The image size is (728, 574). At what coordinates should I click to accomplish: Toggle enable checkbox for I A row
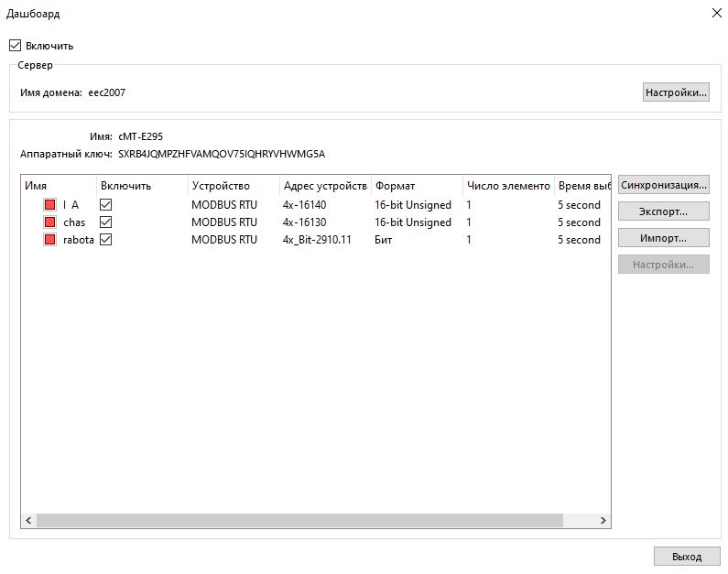pos(105,205)
